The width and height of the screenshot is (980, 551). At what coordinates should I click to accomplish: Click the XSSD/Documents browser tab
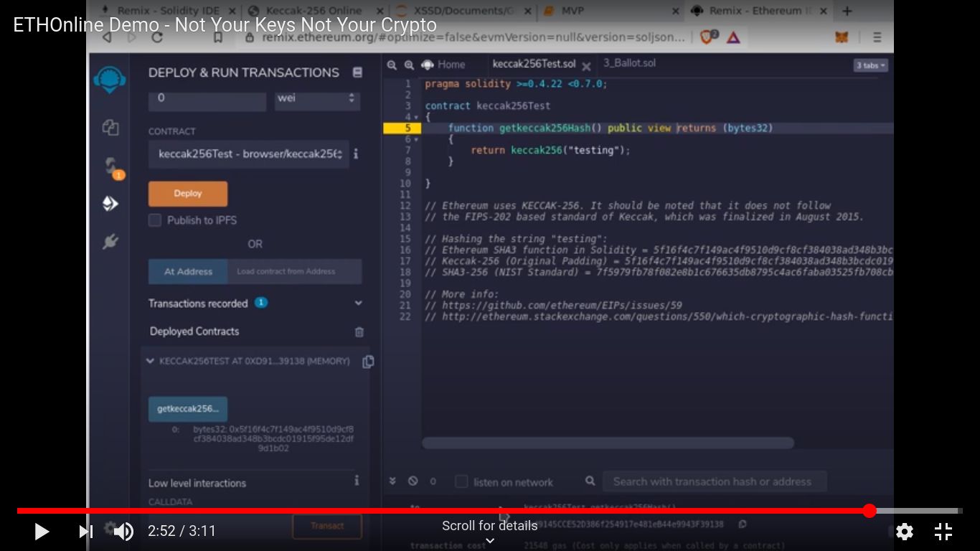pyautogui.click(x=463, y=11)
